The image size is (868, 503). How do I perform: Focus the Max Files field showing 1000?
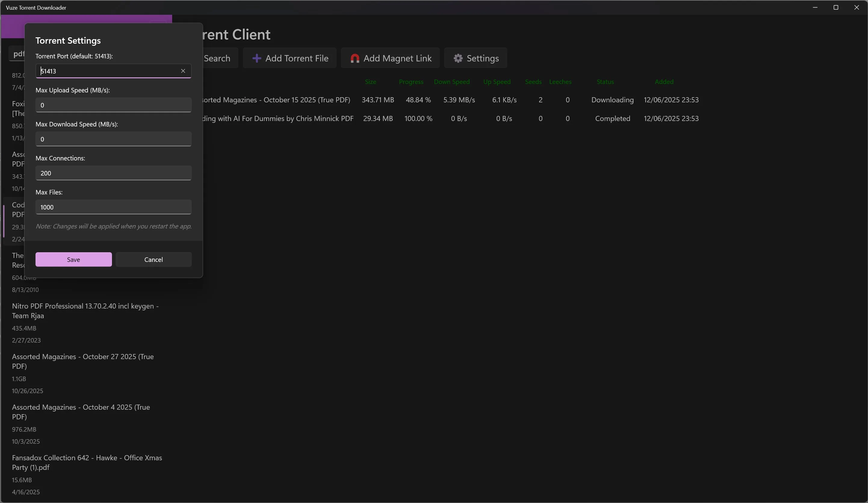[113, 207]
